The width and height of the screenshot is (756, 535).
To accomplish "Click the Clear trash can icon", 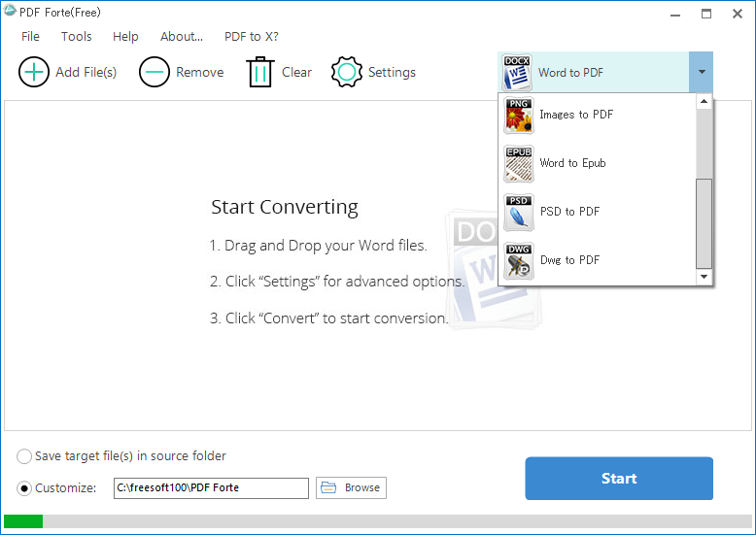I will click(260, 72).
